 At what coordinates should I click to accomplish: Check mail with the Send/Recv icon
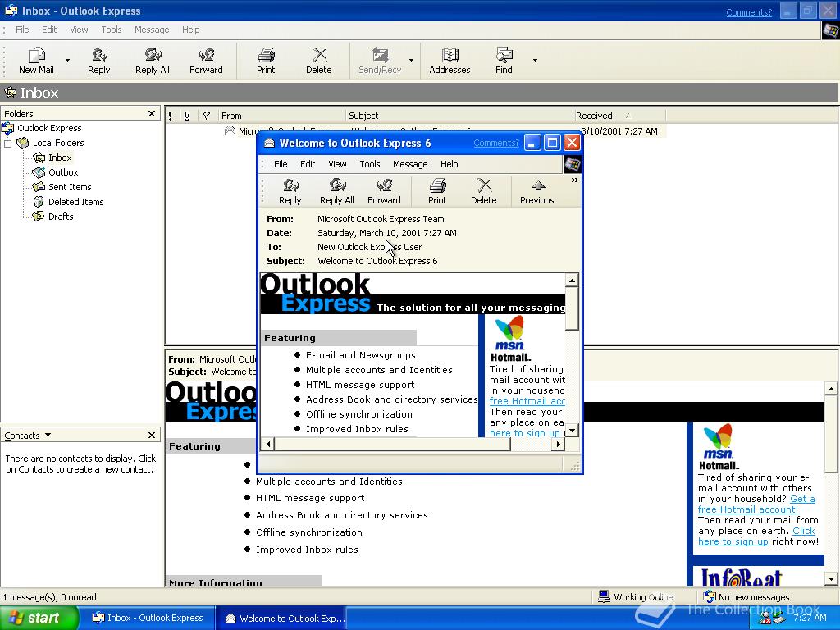[379, 60]
